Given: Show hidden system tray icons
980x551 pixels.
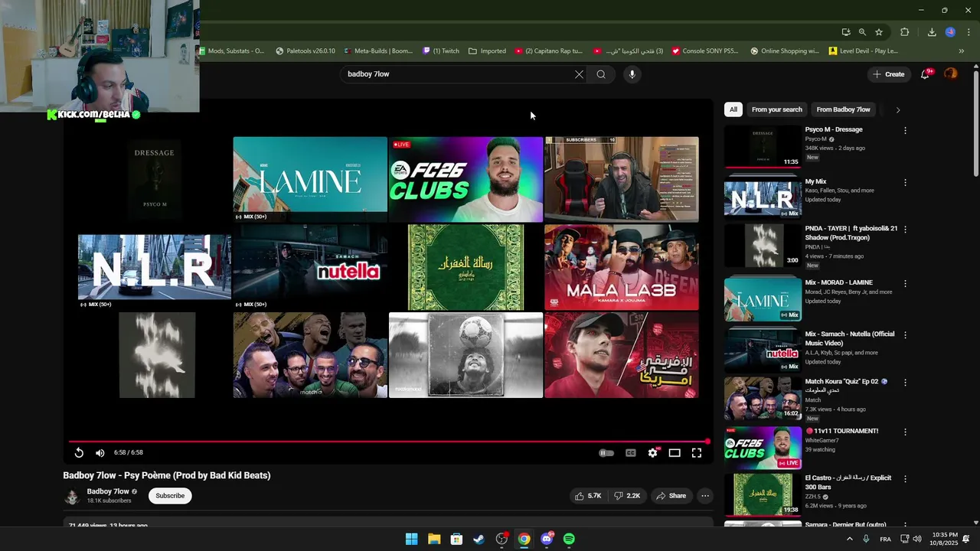Looking at the screenshot, I should click(x=849, y=539).
